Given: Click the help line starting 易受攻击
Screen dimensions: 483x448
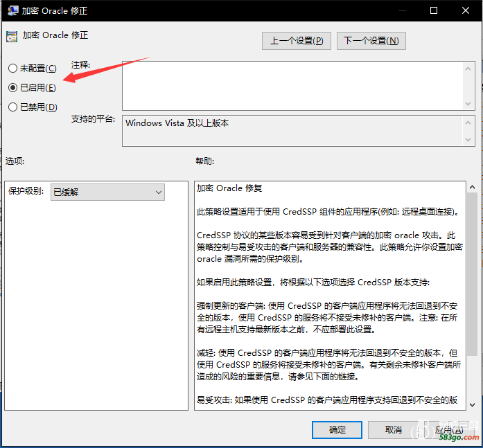Looking at the screenshot, I should tap(327, 400).
